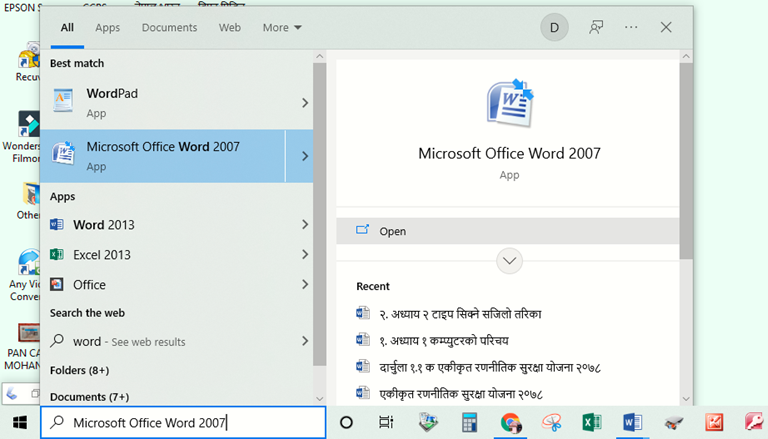The height and width of the screenshot is (439, 768).
Task: Switch to the Documents search tab
Action: tap(169, 27)
